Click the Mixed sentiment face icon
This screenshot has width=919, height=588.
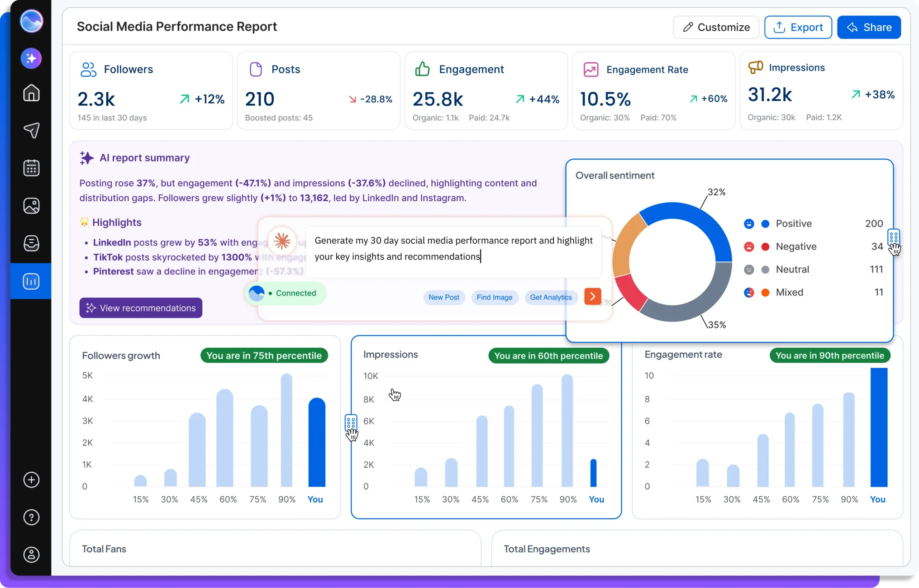(x=749, y=292)
